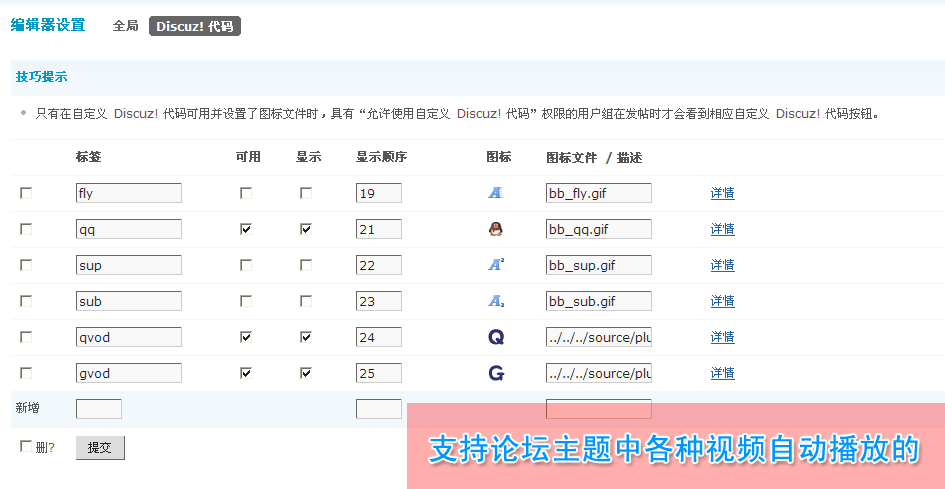Click the gvod G icon

pos(496,373)
